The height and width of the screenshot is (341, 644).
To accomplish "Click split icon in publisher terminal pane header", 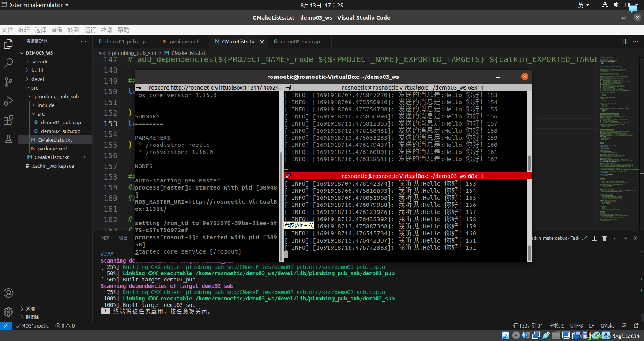I will point(288,87).
